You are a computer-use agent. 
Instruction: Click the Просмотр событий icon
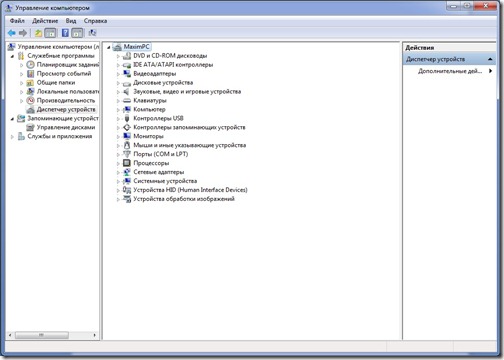(30, 74)
